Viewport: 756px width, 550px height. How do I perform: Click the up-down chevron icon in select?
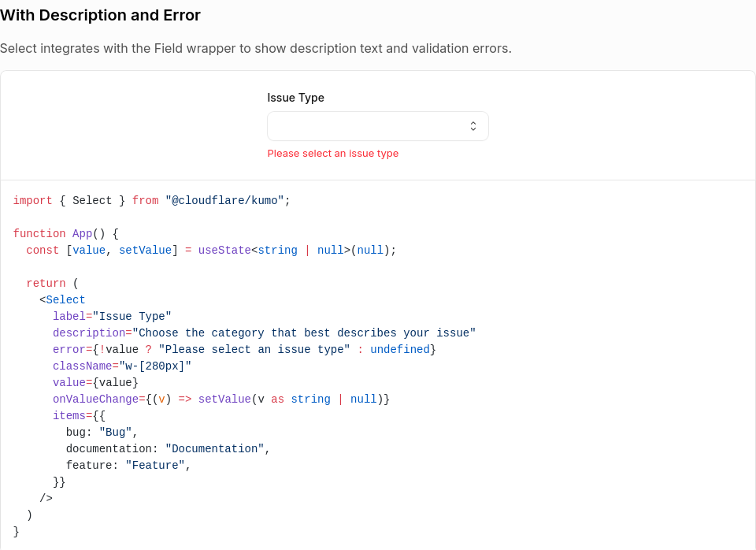click(x=473, y=126)
